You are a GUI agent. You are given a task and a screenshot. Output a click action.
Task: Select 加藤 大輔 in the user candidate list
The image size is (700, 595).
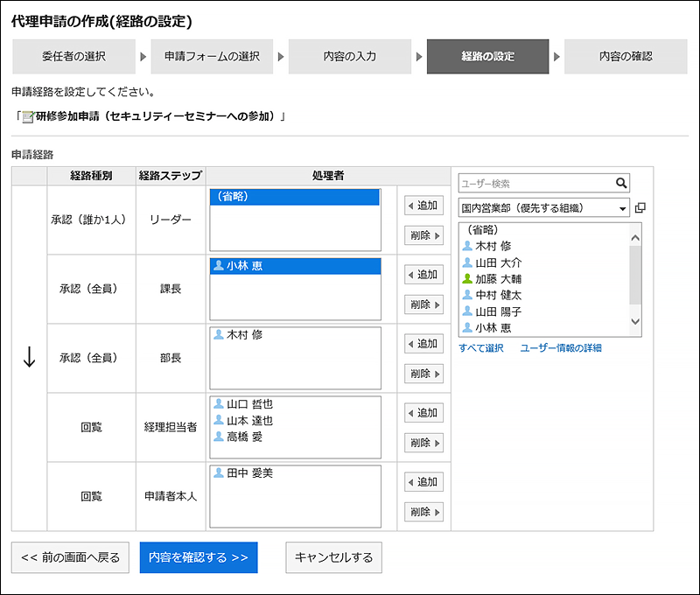[x=543, y=279]
